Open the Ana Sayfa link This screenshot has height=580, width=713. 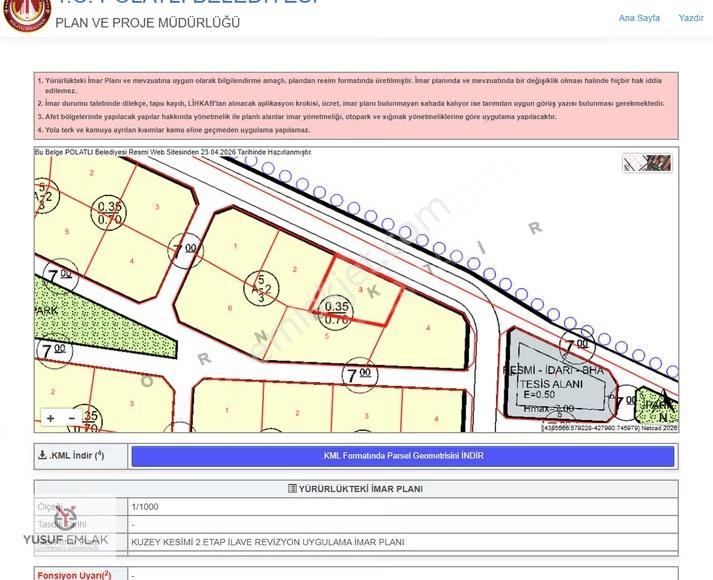coord(639,18)
